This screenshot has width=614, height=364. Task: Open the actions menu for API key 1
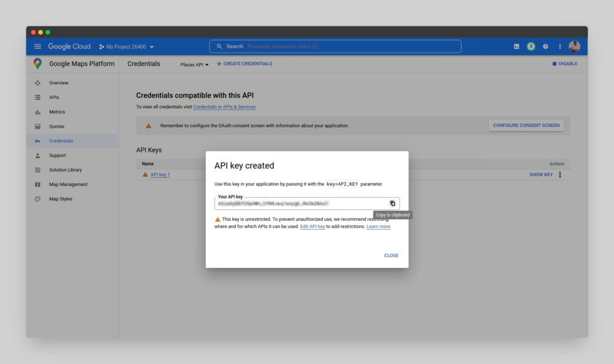pos(560,175)
